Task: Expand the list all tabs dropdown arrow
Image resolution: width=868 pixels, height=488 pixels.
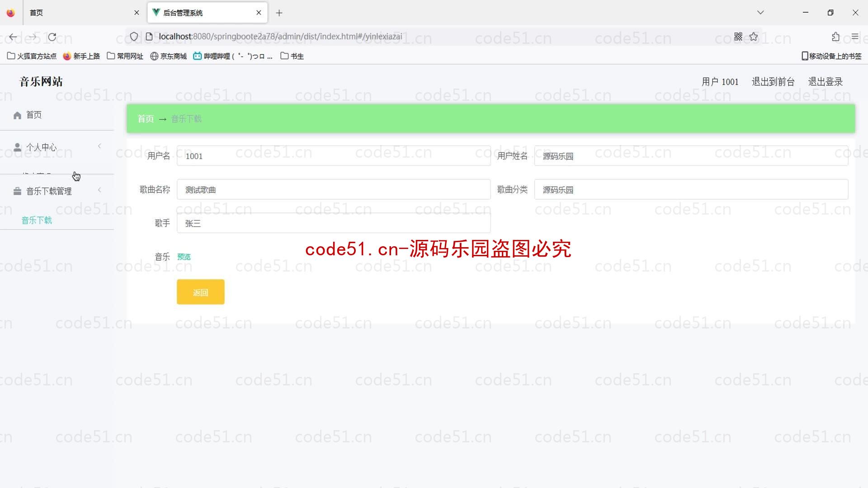Action: tap(760, 13)
